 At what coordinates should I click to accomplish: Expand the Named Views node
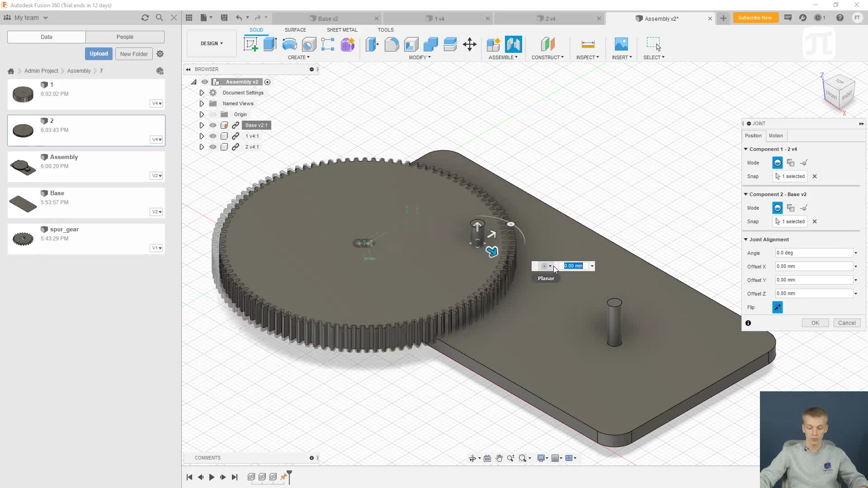(202, 103)
